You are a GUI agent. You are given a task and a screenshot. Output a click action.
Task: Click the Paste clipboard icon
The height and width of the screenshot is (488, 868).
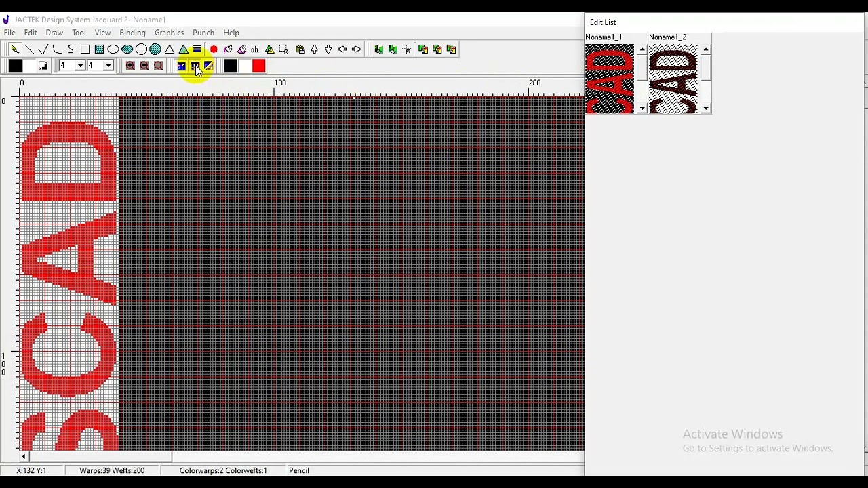[x=300, y=49]
